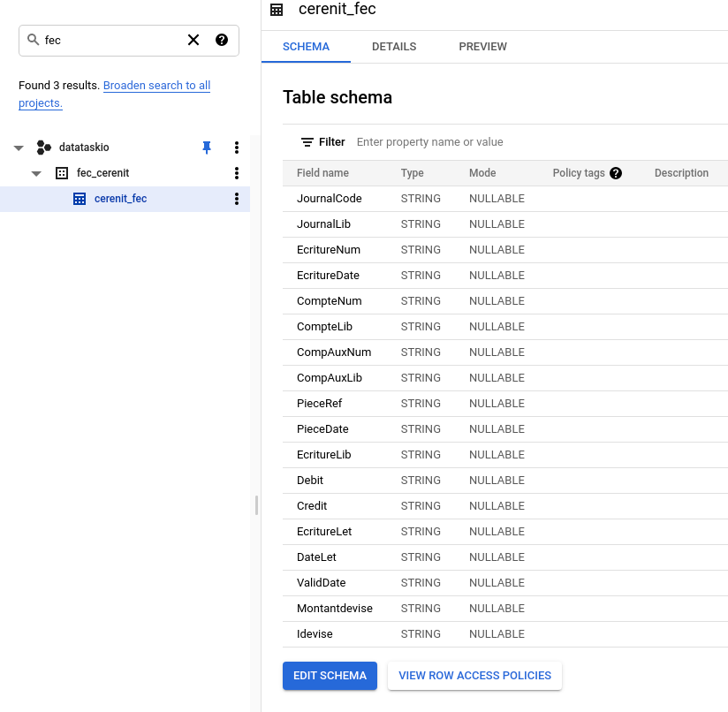Click the Edit Schema button

pyautogui.click(x=330, y=676)
